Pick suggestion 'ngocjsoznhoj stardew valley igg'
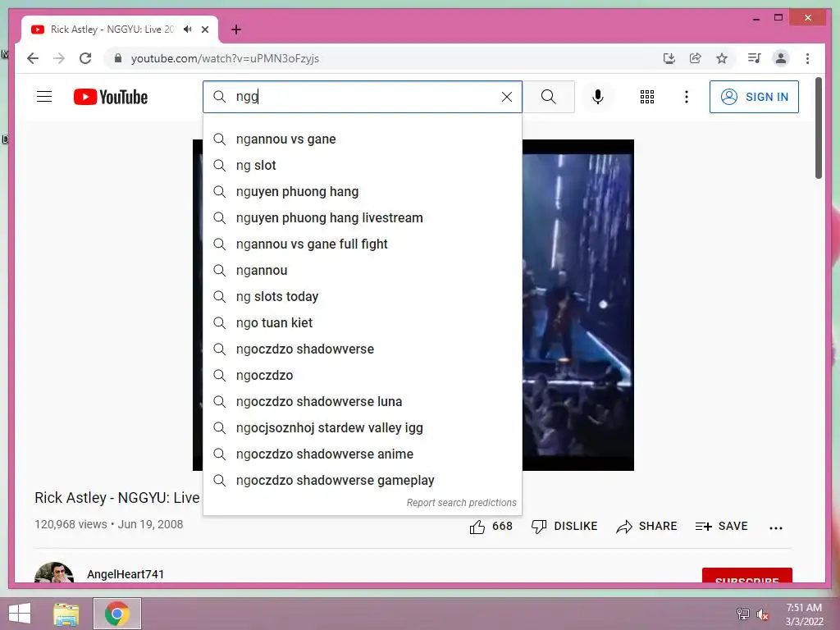Viewport: 840px width, 630px height. 363,428
